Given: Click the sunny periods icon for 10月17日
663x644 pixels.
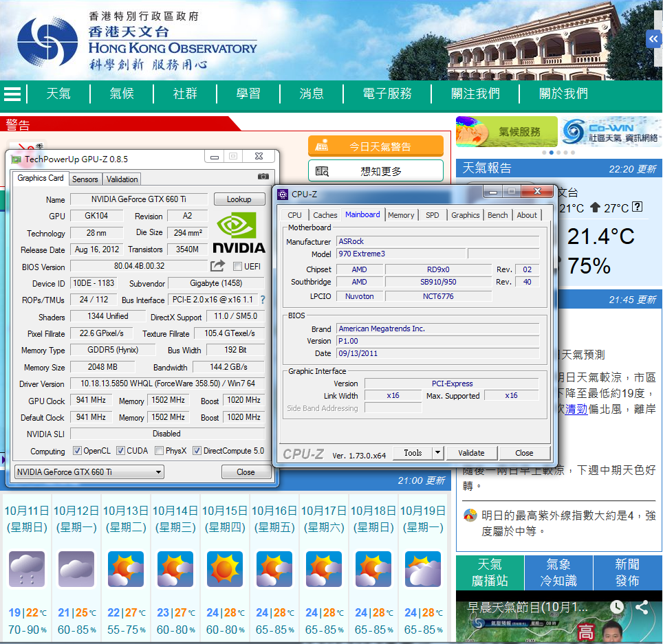Looking at the screenshot, I should 323,569.
